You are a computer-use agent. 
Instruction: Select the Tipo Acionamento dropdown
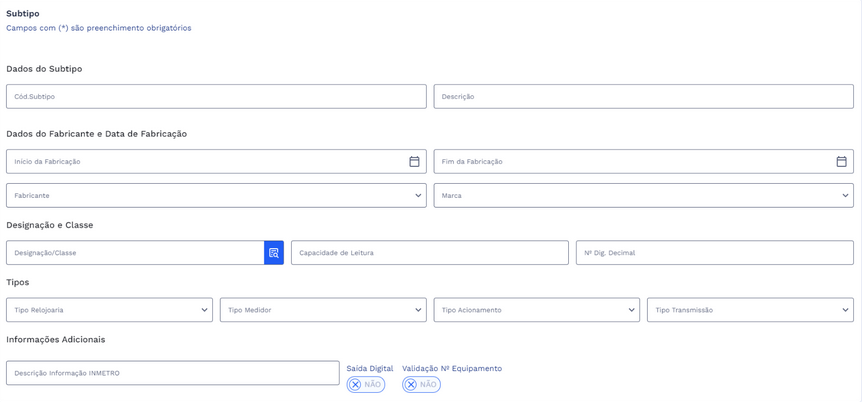tap(536, 310)
